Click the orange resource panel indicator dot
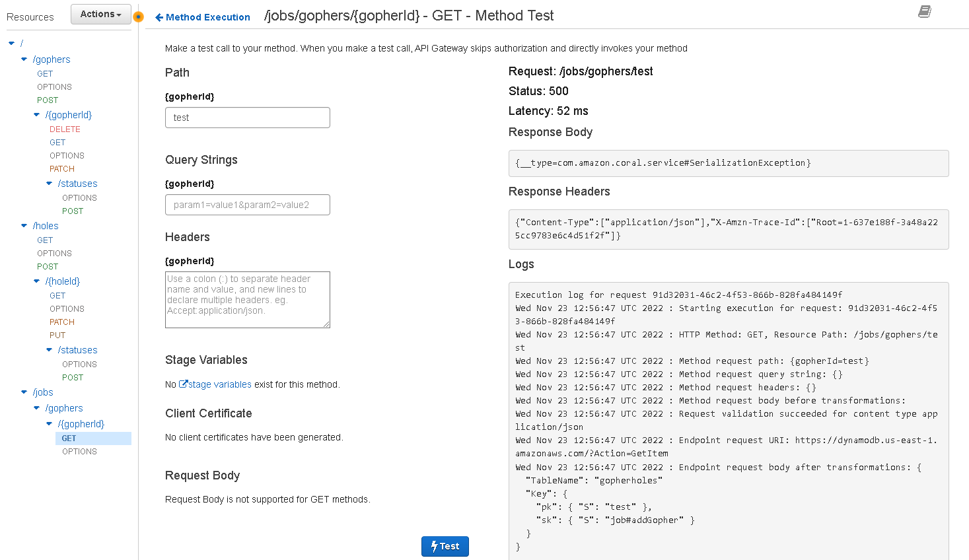Viewport: 969px width, 560px height. [138, 17]
